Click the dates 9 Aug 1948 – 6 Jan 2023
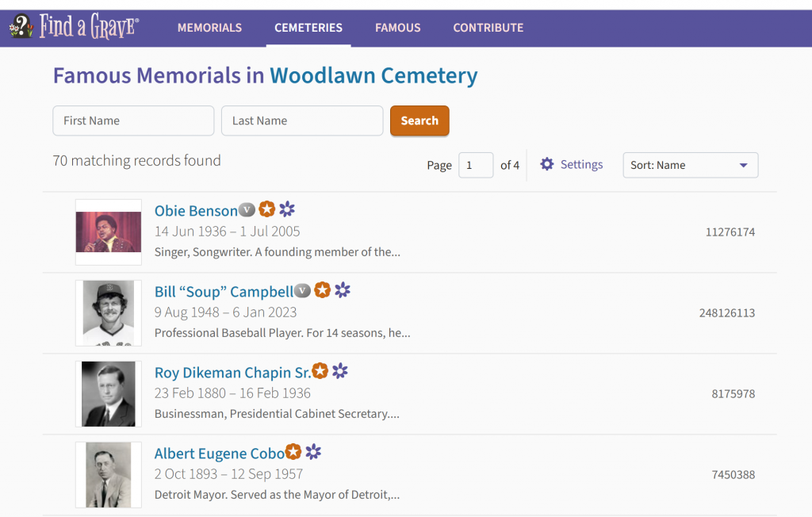Viewport: 812px width, 517px height. 226,312
